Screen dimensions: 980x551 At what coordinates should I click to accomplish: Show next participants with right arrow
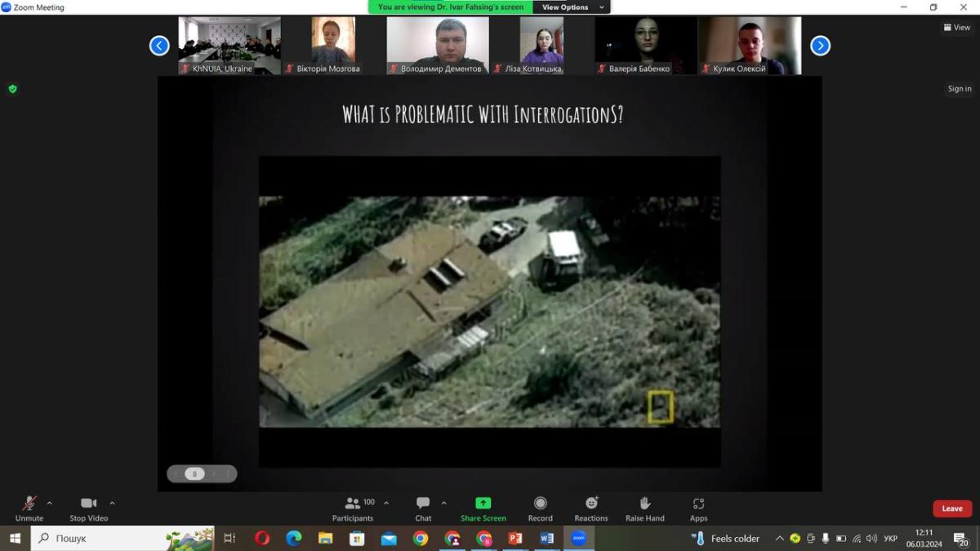point(820,46)
